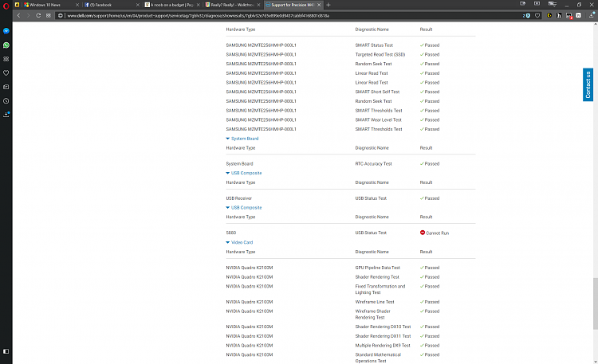Collapse the Video Card section
598x364 pixels.
(239, 242)
